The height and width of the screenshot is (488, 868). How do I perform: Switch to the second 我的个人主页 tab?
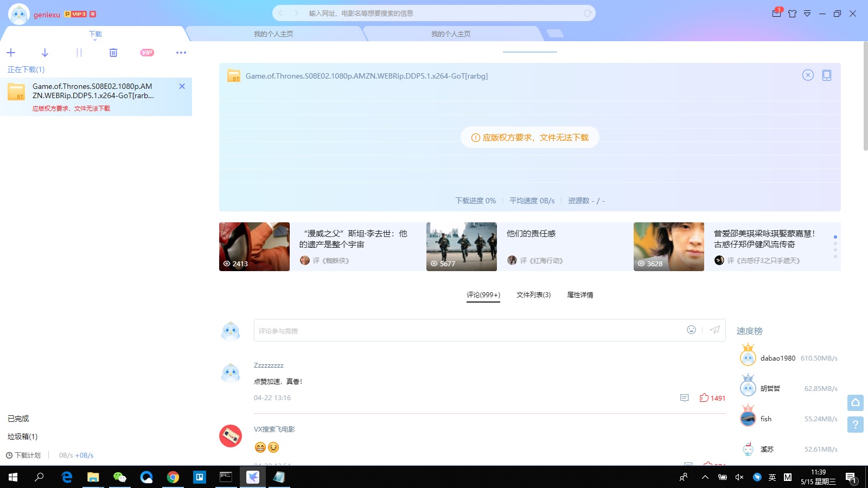(x=451, y=34)
